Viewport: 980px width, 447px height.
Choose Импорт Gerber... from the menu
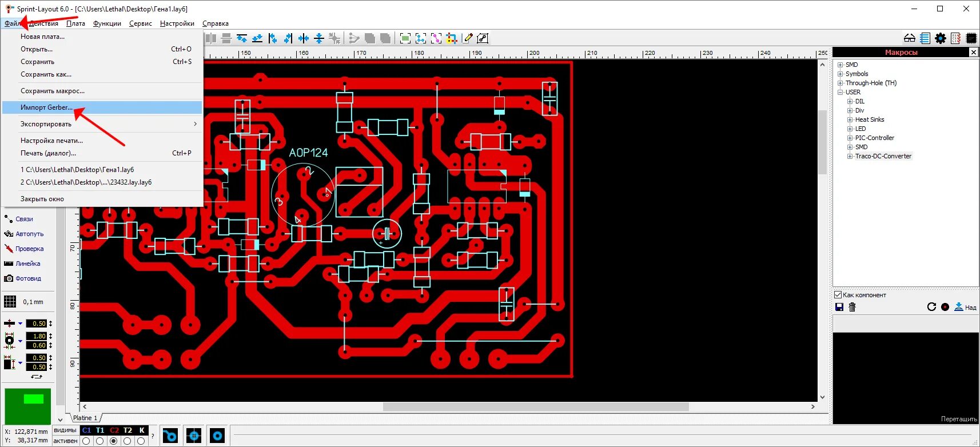tap(102, 107)
